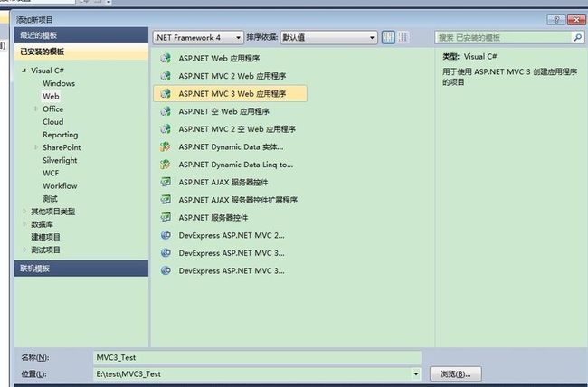Open the 已安装的模板 section
This screenshot has width=588, height=387.
81,52
